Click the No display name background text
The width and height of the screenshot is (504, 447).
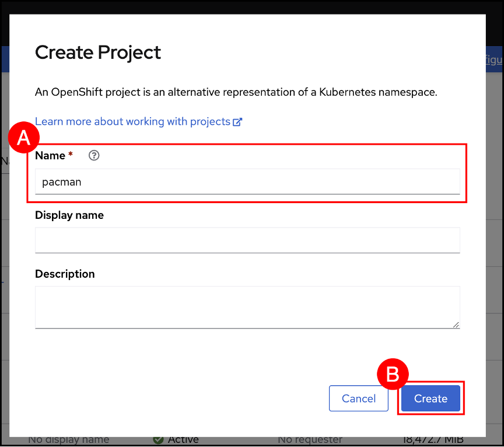click(x=68, y=439)
